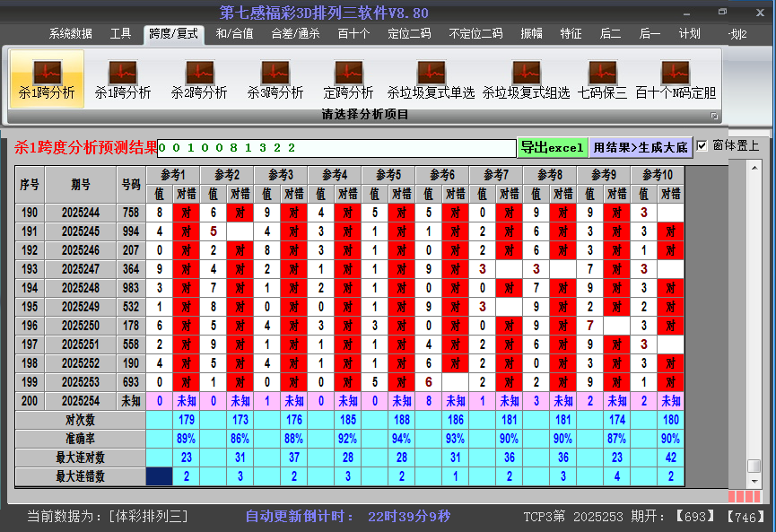Toggle the 窗体置上 checkbox
776x532 pixels.
tap(702, 145)
